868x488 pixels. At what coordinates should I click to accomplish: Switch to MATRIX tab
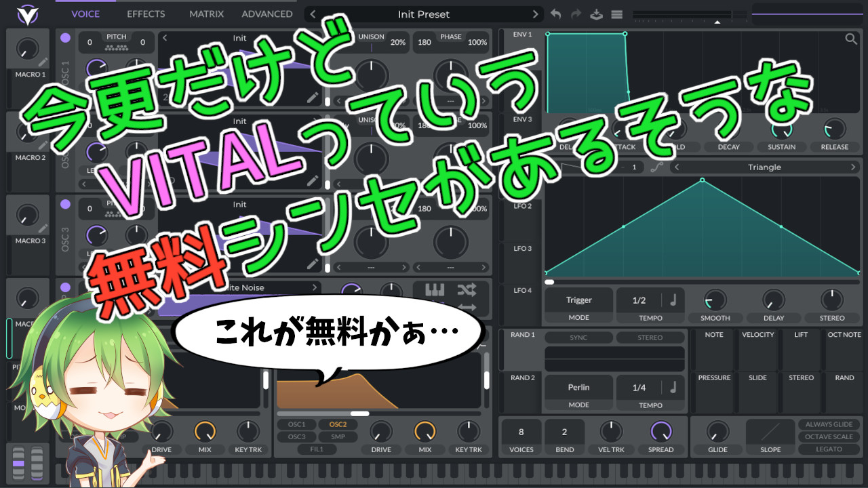pyautogui.click(x=206, y=14)
